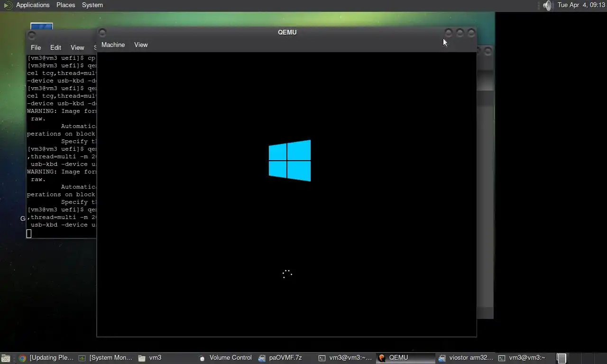This screenshot has height=364, width=607.
Task: Open the System menu in top panel
Action: coord(92,5)
